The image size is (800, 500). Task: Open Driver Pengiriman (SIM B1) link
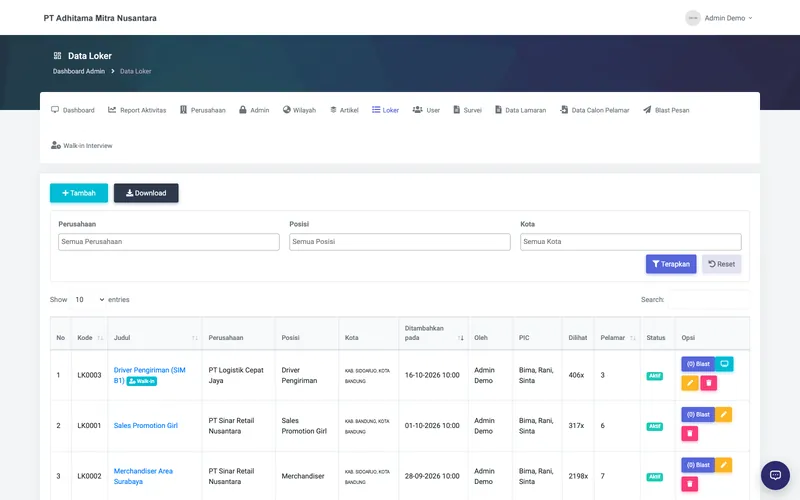[x=149, y=374]
